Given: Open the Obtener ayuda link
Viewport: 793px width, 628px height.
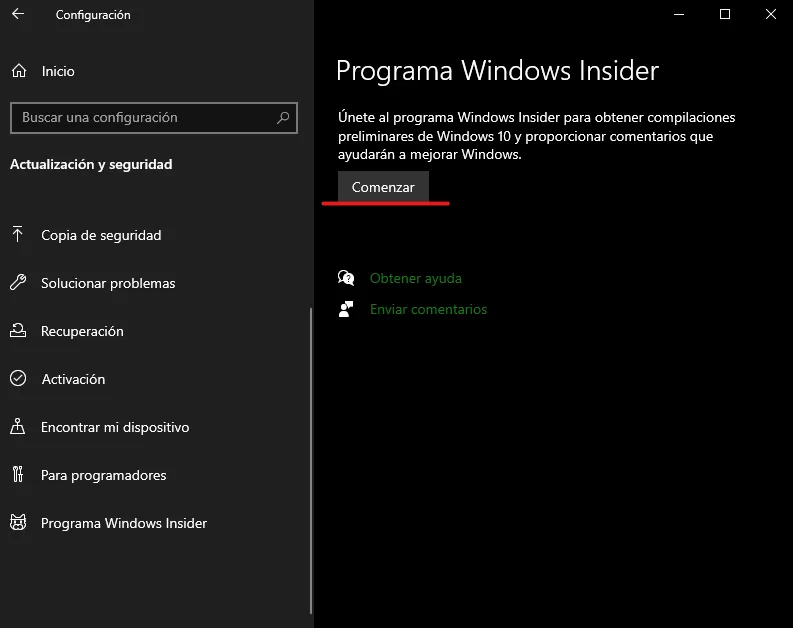Looking at the screenshot, I should coord(416,279).
